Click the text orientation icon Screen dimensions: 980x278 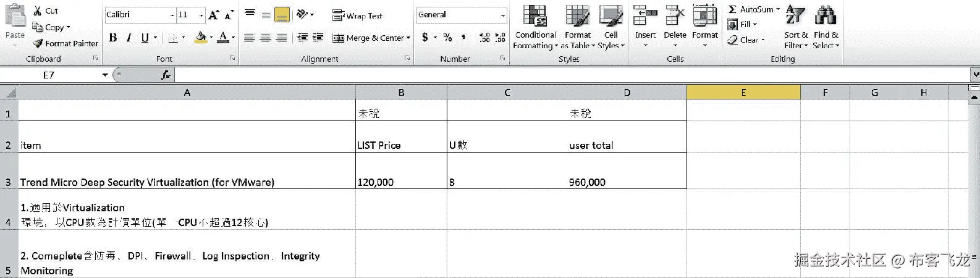tap(302, 14)
